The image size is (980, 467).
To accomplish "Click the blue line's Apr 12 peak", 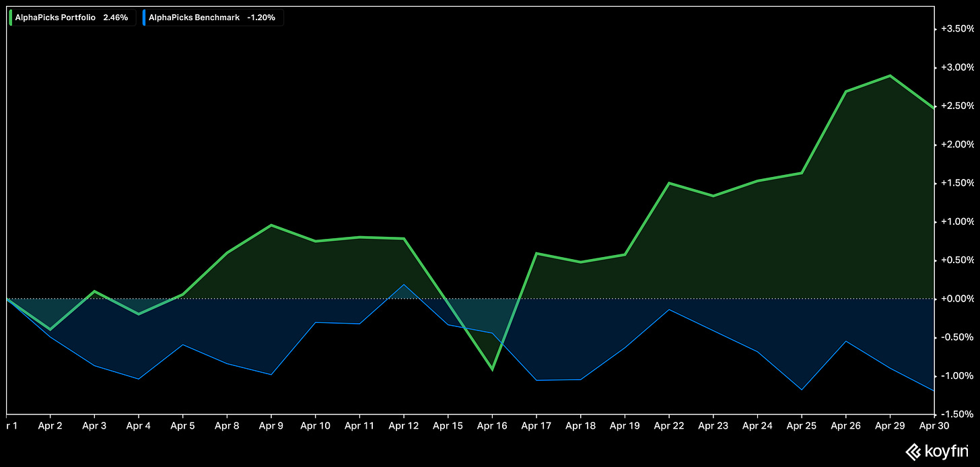I will point(403,284).
